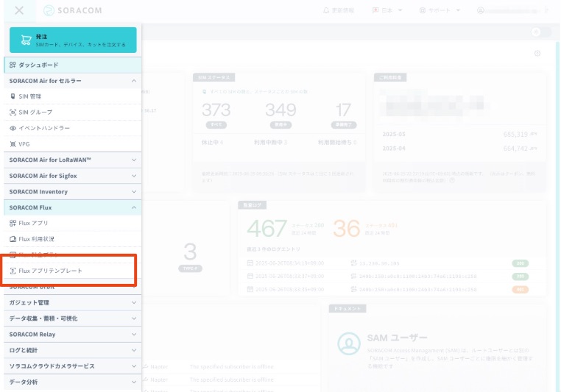
Task: Open the サポート dropdown
Action: point(440,10)
